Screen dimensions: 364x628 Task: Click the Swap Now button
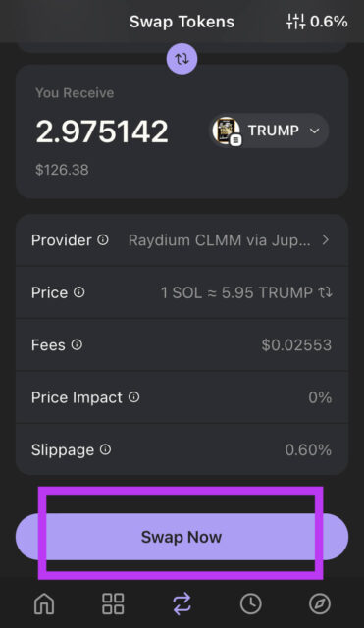pyautogui.click(x=182, y=537)
